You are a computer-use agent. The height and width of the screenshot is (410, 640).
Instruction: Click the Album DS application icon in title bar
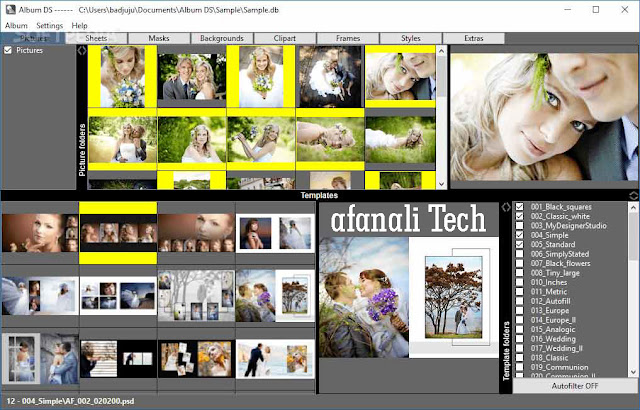pos(10,9)
